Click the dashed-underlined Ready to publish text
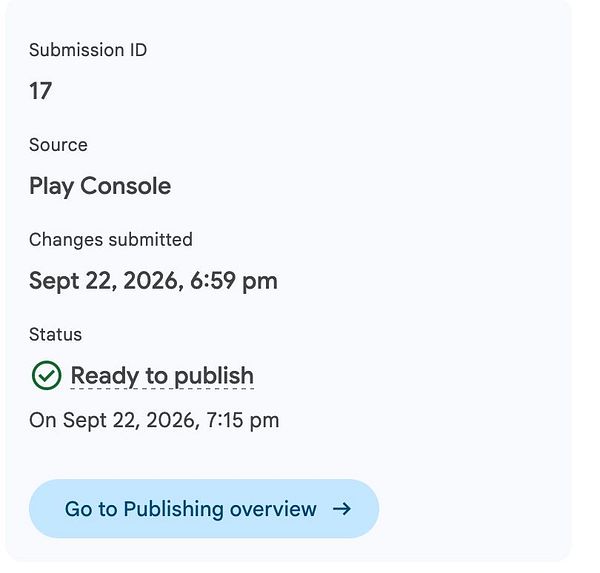 click(162, 376)
